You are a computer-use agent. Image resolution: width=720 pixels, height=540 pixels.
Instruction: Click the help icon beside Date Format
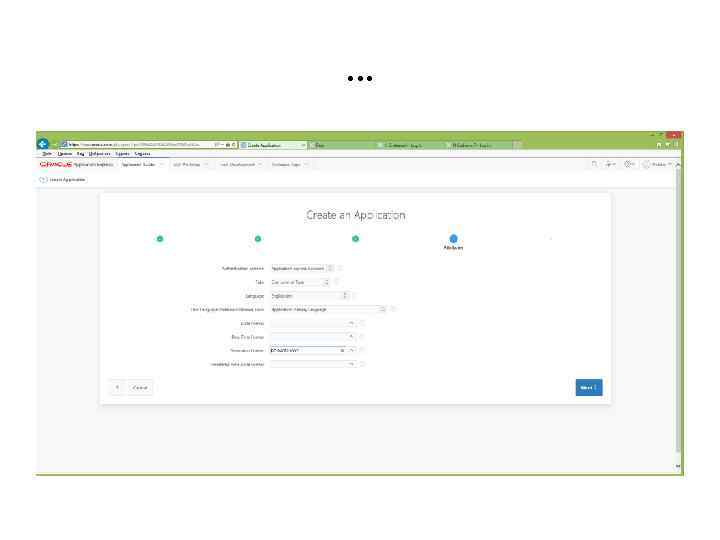(x=362, y=323)
